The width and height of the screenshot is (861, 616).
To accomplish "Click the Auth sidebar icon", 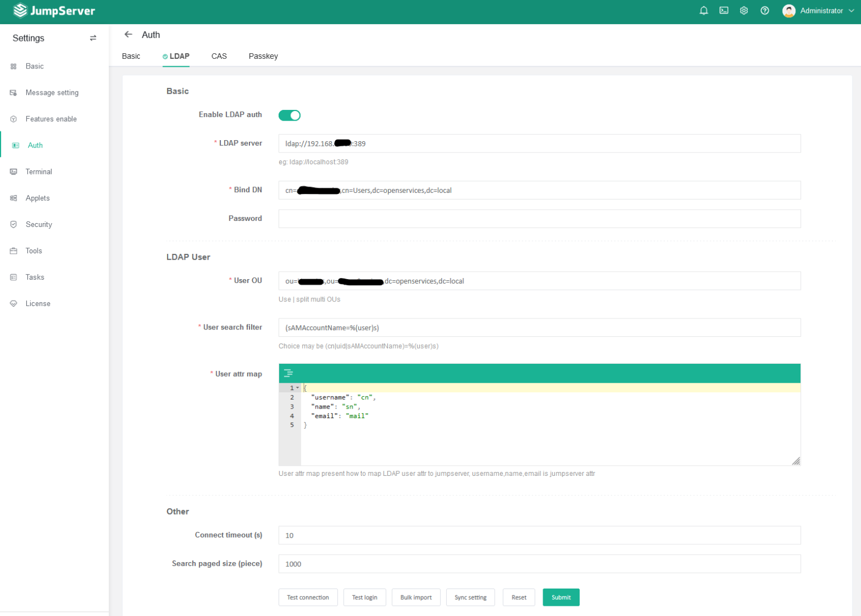I will pyautogui.click(x=16, y=145).
